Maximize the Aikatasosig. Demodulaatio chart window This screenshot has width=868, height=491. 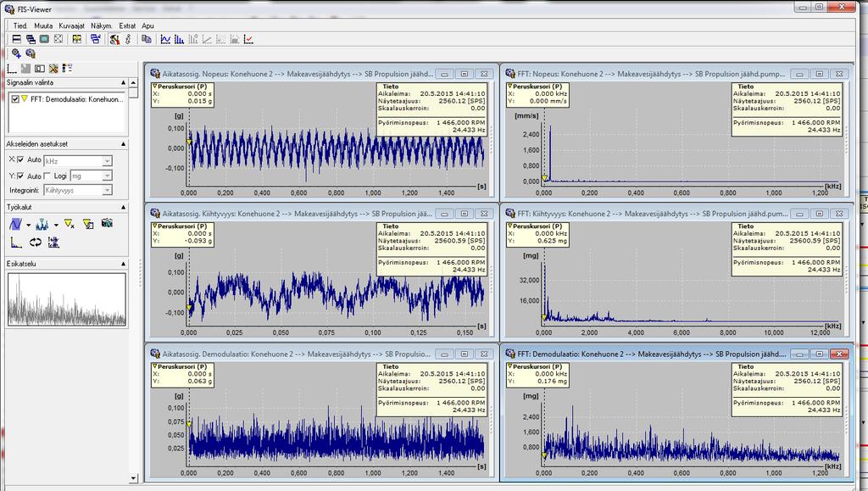465,354
